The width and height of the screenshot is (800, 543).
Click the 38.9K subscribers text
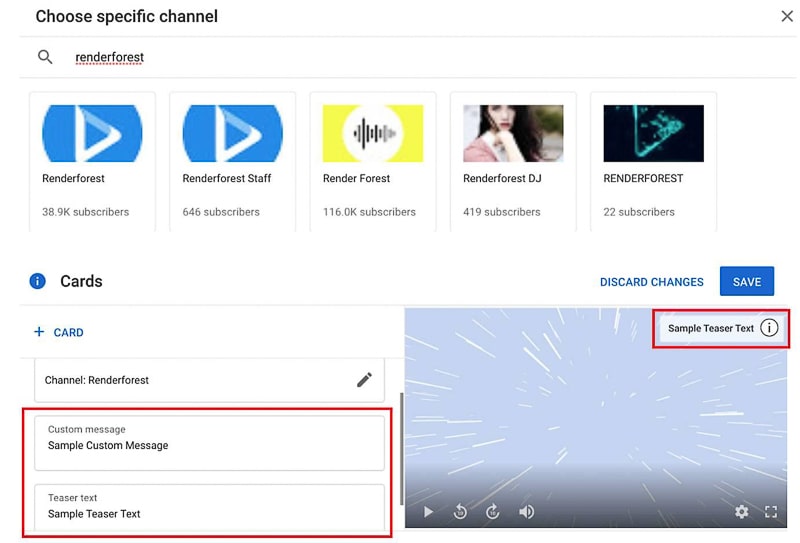[x=85, y=212]
